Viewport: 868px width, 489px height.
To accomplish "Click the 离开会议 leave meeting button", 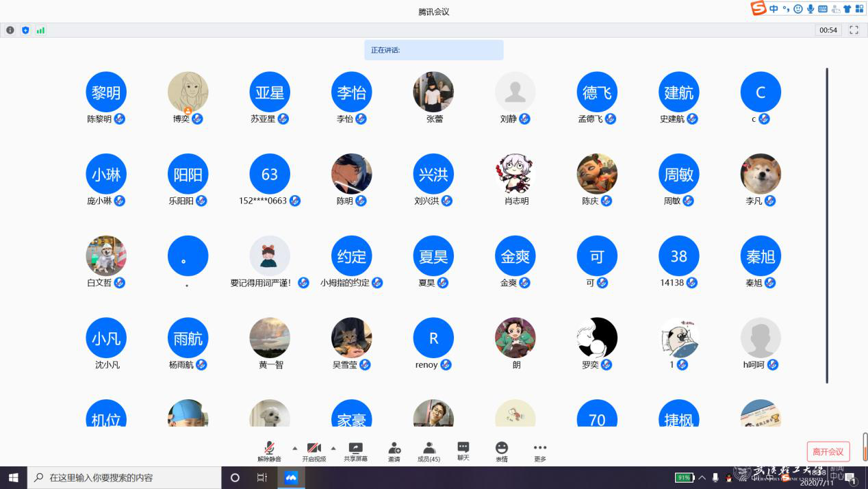I will pos(828,452).
